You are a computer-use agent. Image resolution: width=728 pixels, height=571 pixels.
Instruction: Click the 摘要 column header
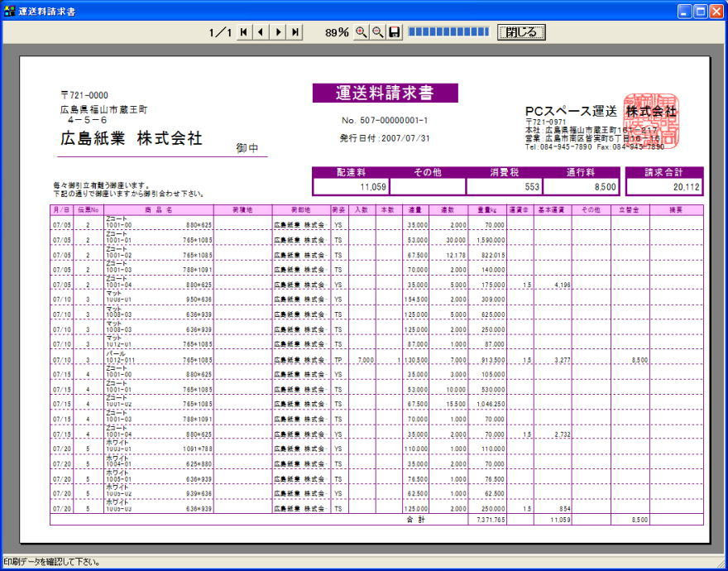point(676,210)
